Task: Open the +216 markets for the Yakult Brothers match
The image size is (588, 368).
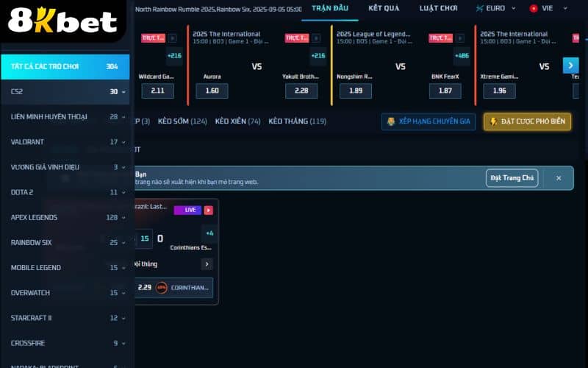Action: [x=318, y=56]
